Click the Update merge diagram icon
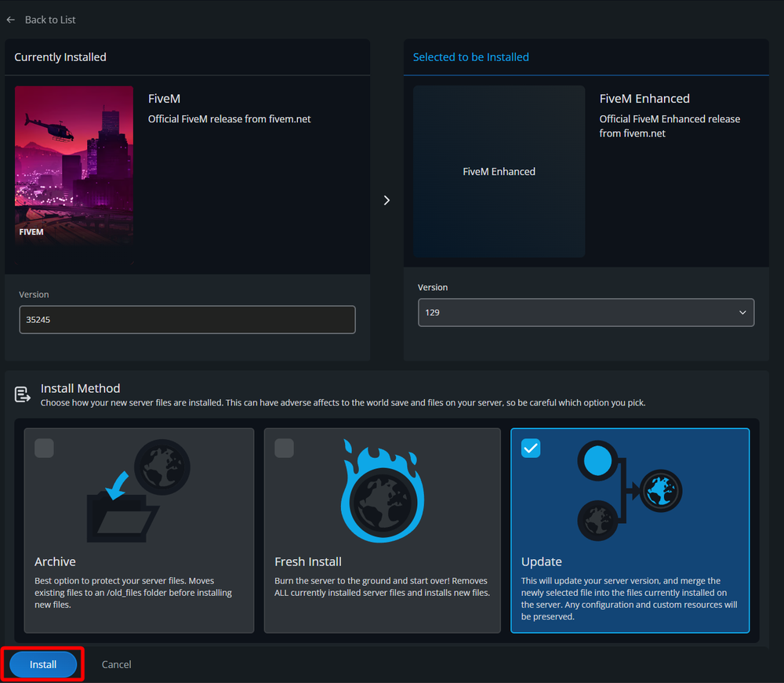This screenshot has width=784, height=683. pyautogui.click(x=630, y=491)
